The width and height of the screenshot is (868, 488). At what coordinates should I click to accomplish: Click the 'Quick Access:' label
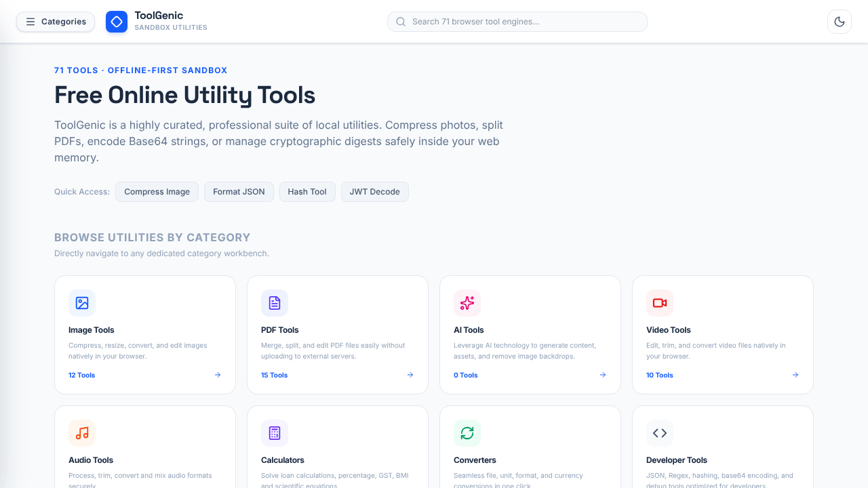(82, 192)
